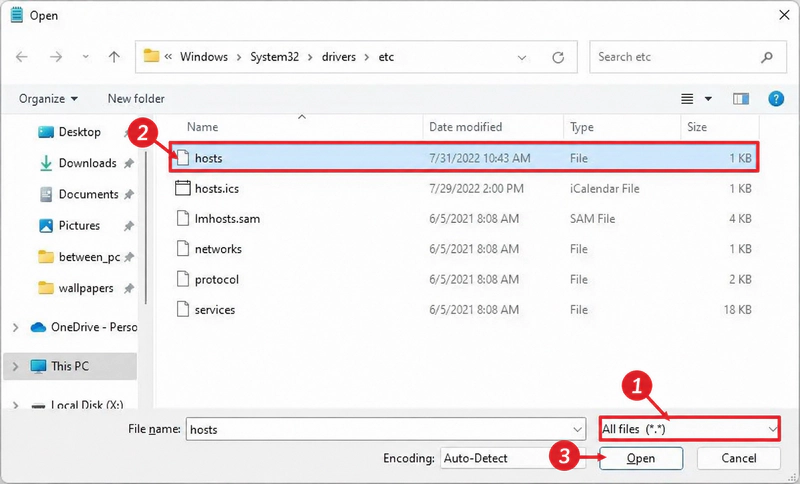This screenshot has height=484, width=800.
Task: Close the Open dialog
Action: (784, 15)
